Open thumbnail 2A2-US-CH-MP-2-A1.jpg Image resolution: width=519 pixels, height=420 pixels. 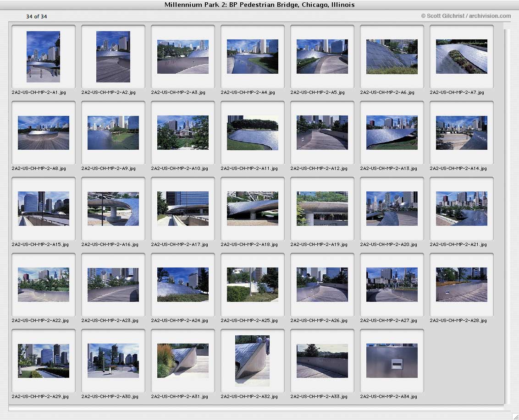click(x=44, y=56)
